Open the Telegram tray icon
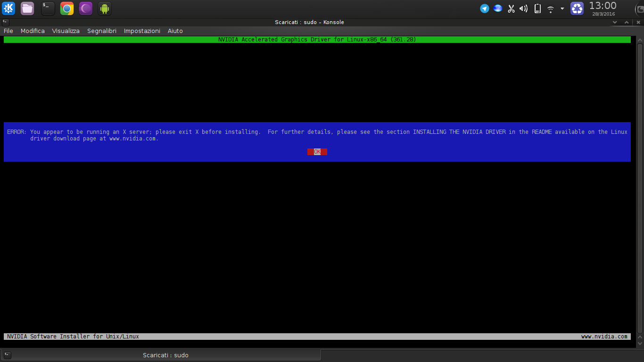The width and height of the screenshot is (644, 362). tap(485, 8)
